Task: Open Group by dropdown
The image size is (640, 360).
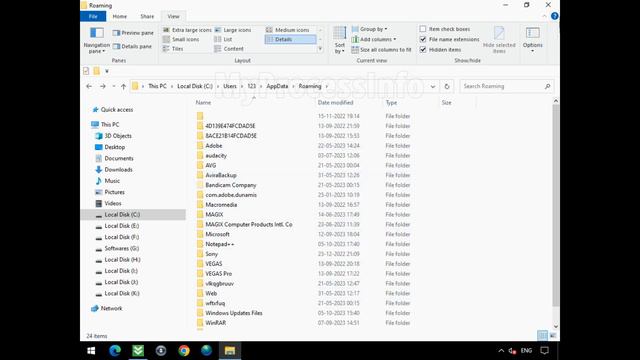Action: pos(369,29)
